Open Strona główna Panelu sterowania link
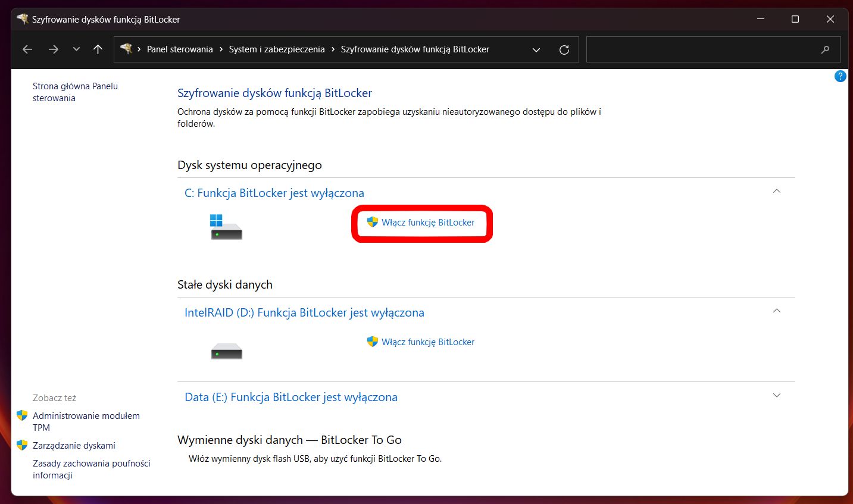 click(75, 92)
